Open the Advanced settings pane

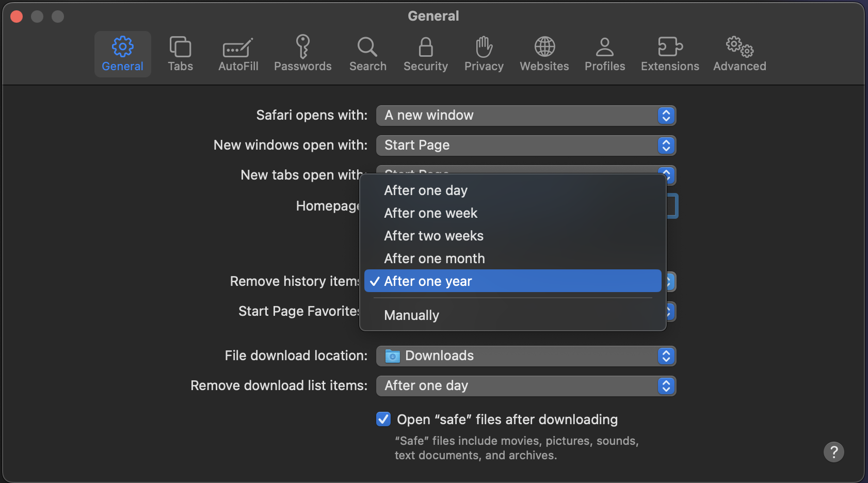pyautogui.click(x=740, y=54)
